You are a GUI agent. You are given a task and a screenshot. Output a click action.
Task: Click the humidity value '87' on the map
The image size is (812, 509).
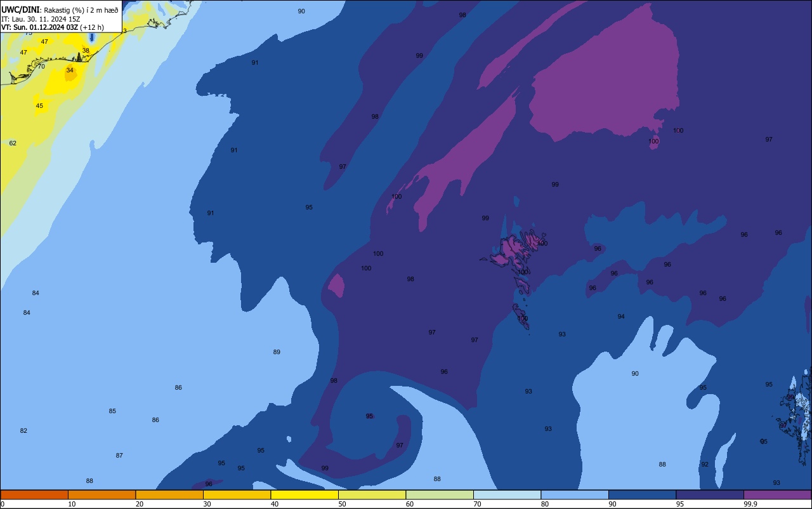click(x=119, y=455)
